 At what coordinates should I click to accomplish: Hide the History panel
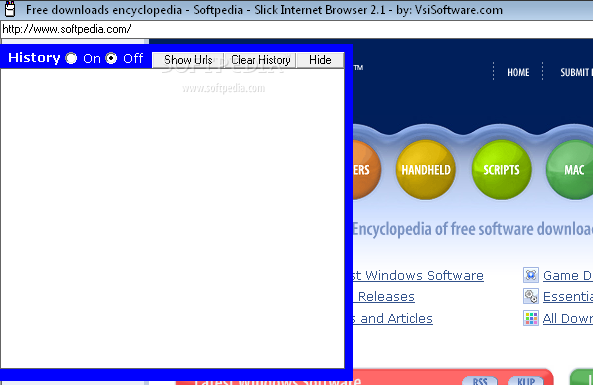(x=320, y=60)
